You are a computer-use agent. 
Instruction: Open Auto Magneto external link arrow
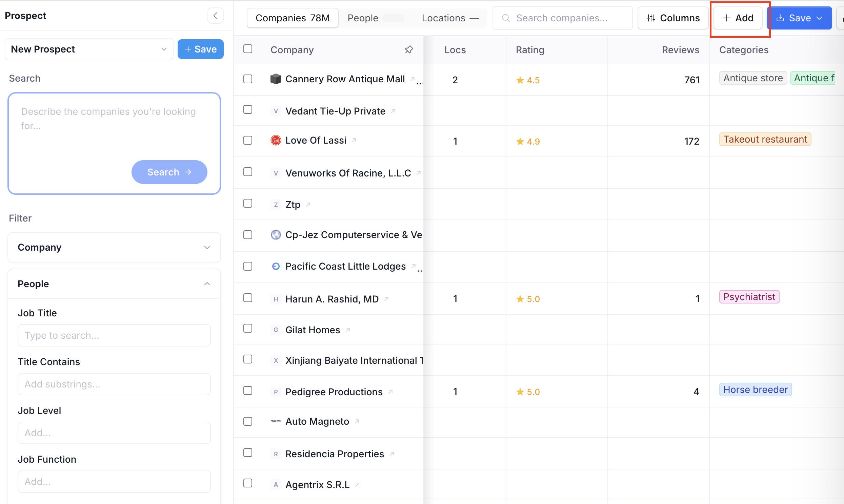pyautogui.click(x=357, y=421)
